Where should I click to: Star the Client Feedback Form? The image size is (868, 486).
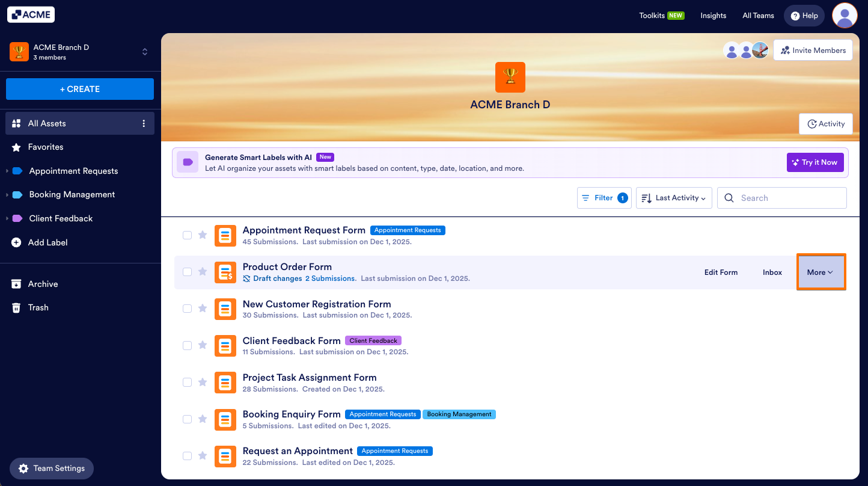pos(203,345)
